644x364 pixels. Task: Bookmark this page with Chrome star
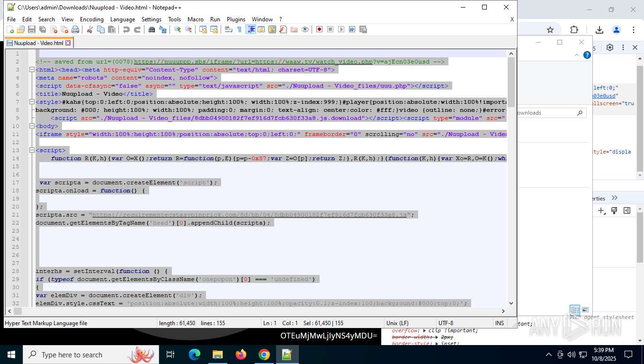pyautogui.click(x=550, y=30)
